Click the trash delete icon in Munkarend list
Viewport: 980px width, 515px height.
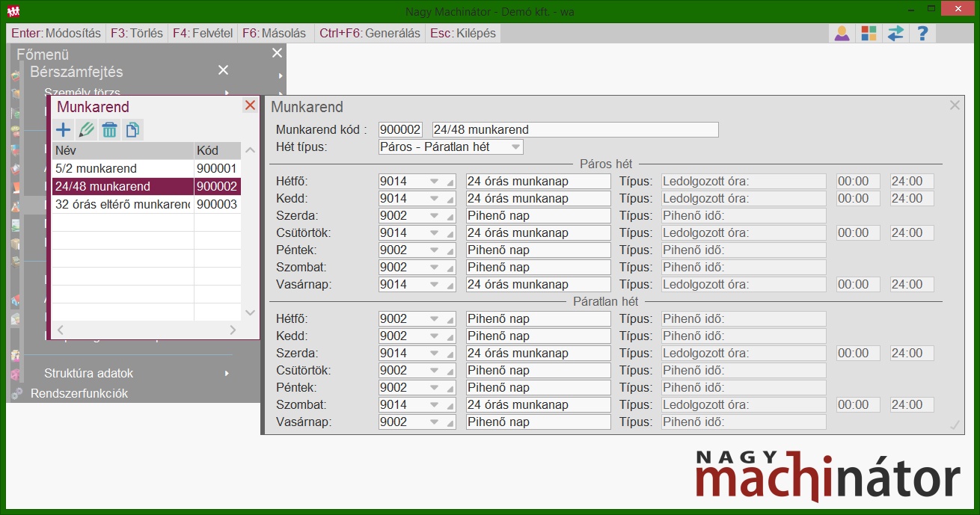tap(110, 130)
